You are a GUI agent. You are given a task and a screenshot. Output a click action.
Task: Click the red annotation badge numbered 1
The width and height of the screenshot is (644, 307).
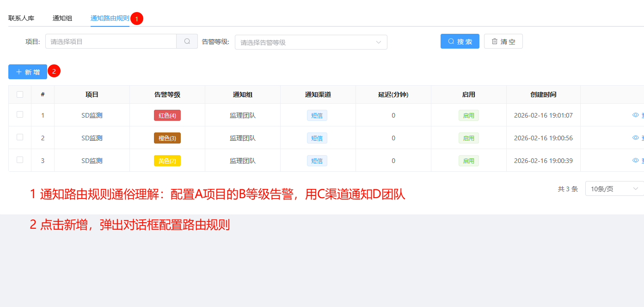click(x=137, y=19)
